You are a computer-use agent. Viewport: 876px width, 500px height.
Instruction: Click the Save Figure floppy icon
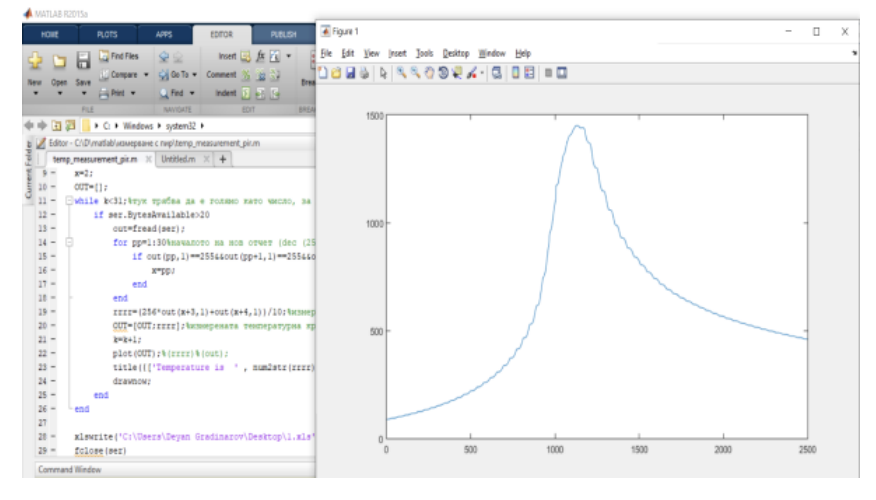(x=350, y=73)
